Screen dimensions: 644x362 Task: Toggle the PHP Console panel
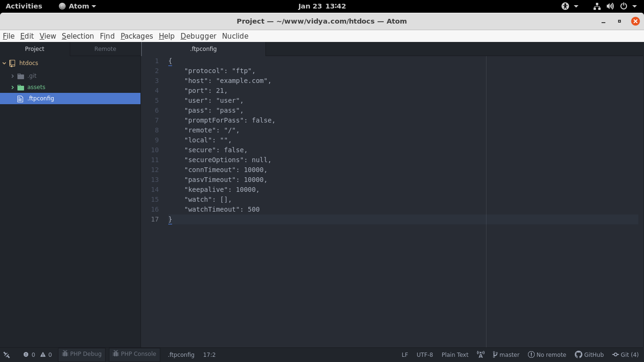134,354
